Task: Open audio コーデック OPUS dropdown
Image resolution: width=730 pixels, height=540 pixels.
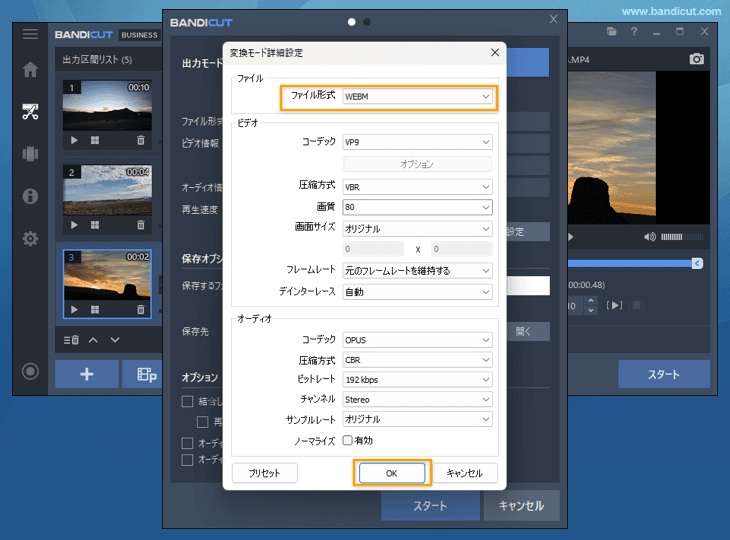Action: point(417,340)
